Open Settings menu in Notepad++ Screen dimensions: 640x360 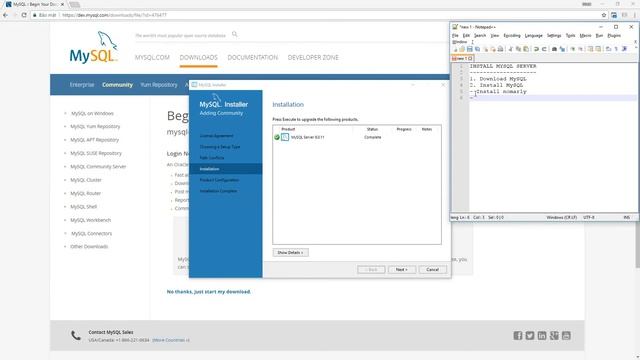(554, 36)
